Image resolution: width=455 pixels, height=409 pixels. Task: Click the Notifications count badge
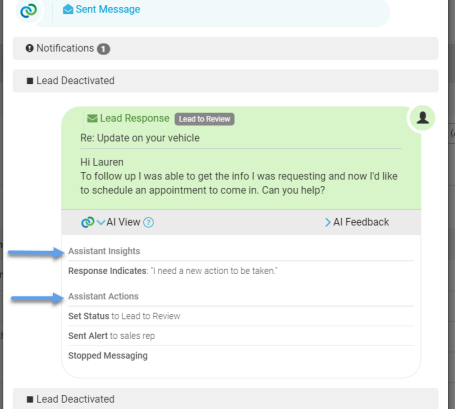pyautogui.click(x=103, y=49)
